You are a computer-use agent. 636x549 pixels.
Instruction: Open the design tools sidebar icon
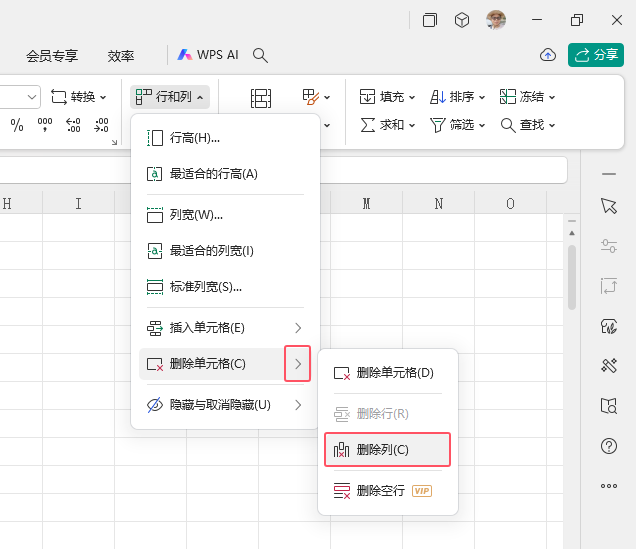pyautogui.click(x=608, y=366)
